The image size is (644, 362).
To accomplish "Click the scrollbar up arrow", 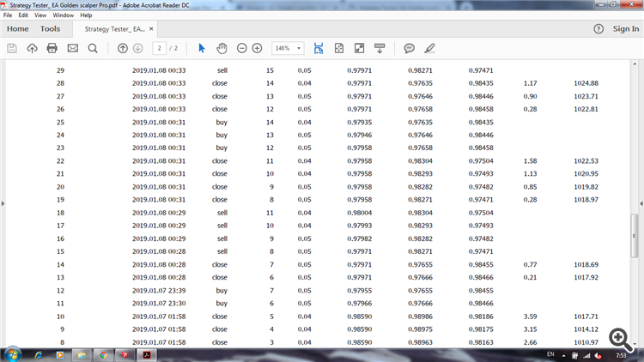I will click(x=635, y=64).
